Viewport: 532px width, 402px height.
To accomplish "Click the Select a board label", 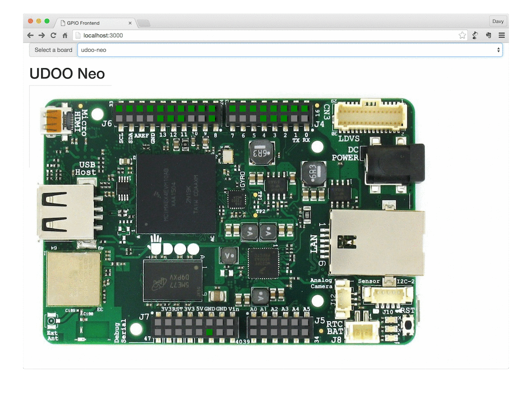I will pos(53,50).
